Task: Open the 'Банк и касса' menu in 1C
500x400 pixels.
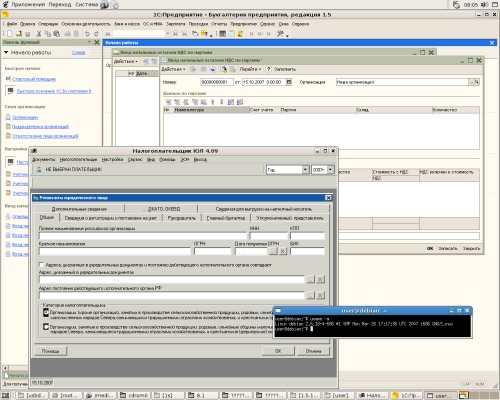Action: pyautogui.click(x=127, y=24)
